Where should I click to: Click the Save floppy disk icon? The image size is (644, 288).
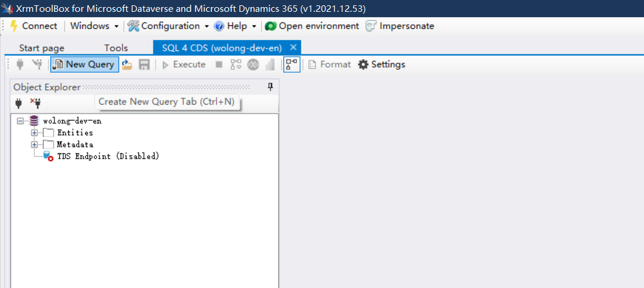point(144,64)
